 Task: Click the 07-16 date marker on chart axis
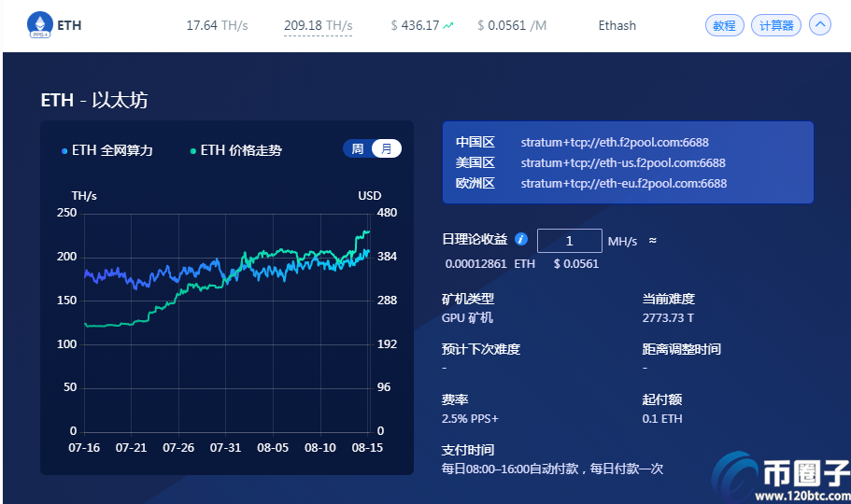84,448
